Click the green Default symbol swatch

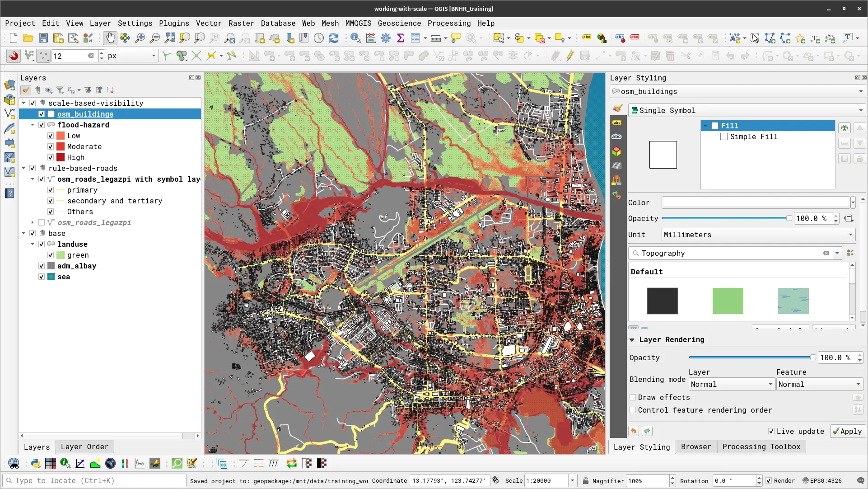coord(728,301)
